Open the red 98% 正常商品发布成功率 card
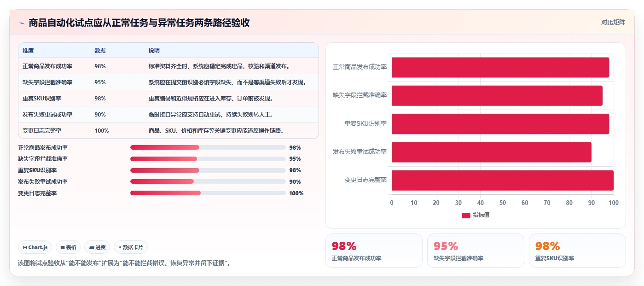 click(x=374, y=251)
